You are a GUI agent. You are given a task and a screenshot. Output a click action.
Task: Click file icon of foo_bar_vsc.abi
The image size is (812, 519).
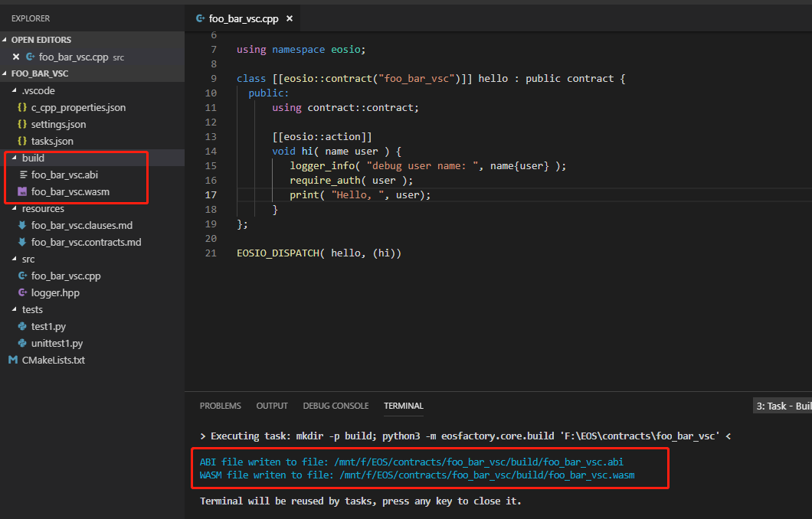coord(23,175)
